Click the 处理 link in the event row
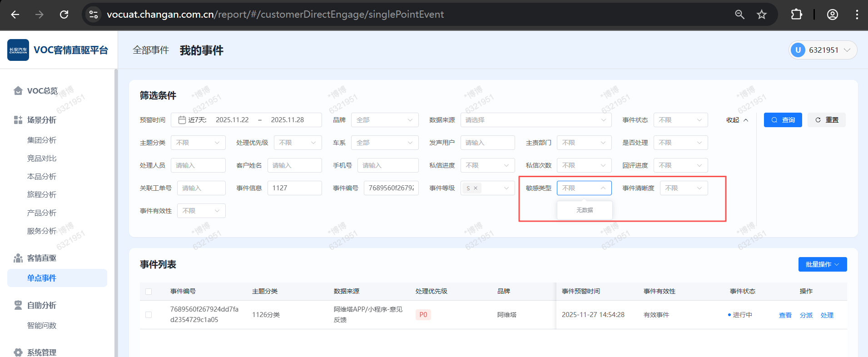Image resolution: width=868 pixels, height=357 pixels. [827, 315]
